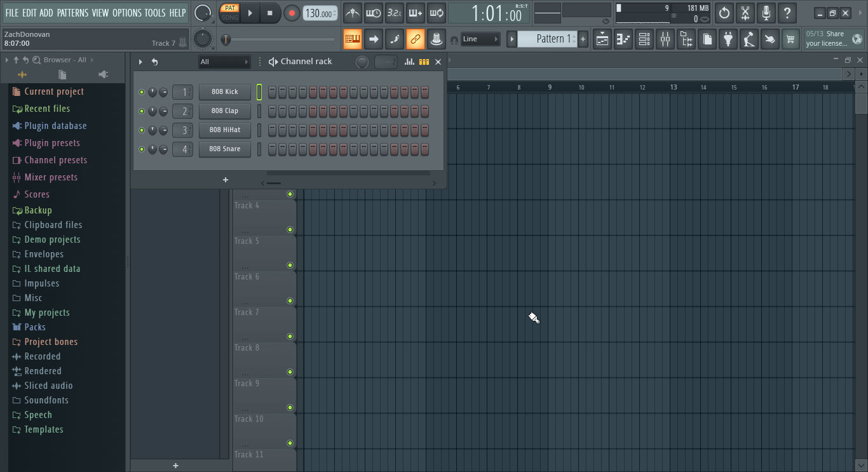Toggle loop recording button
The image size is (868, 472).
pyautogui.click(x=436, y=13)
